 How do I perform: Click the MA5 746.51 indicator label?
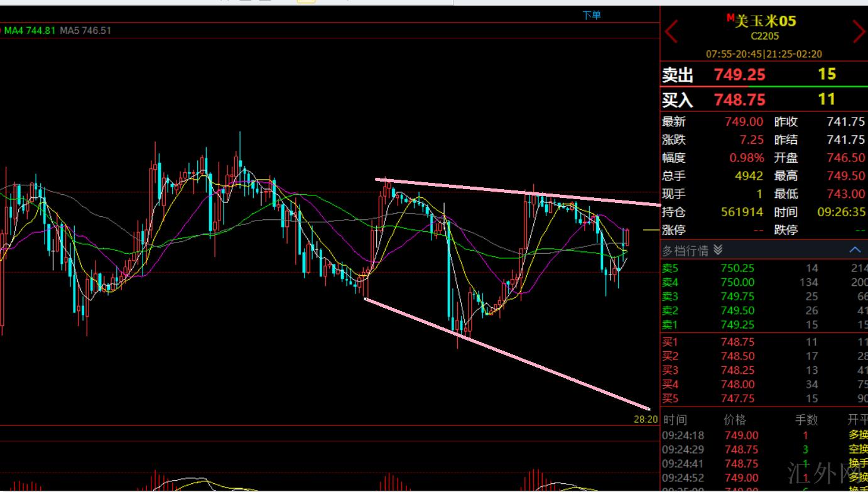[85, 30]
